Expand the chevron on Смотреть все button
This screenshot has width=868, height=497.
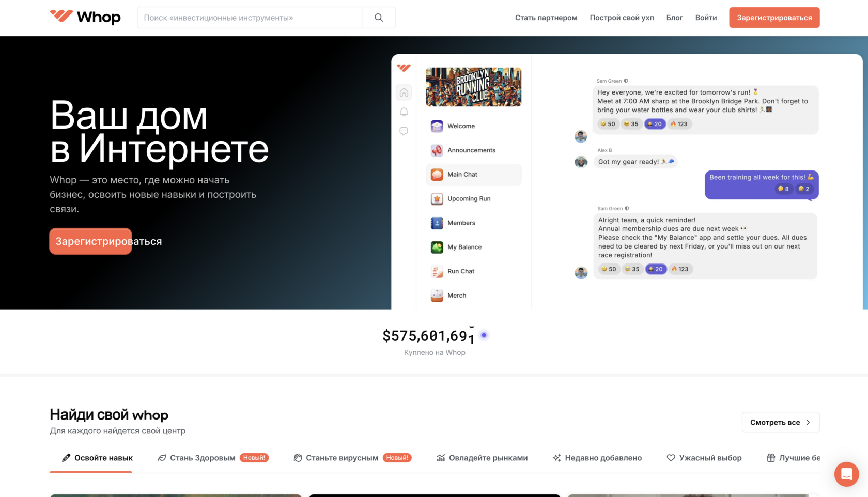coord(808,422)
